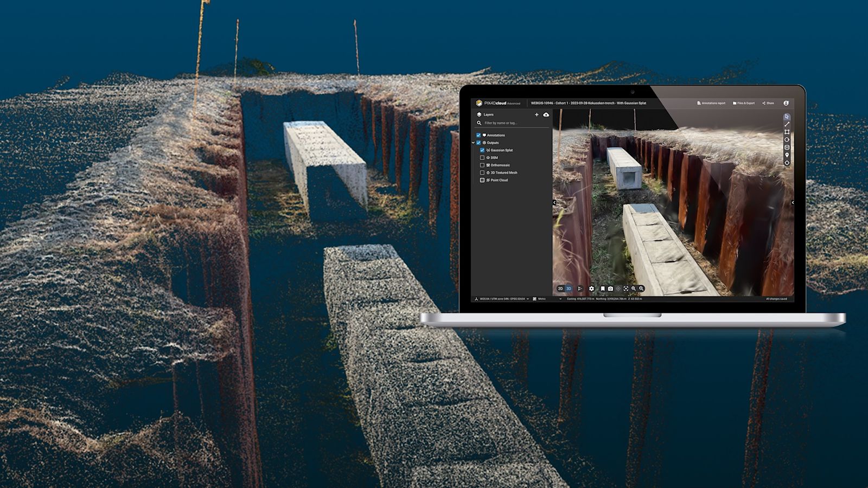Image resolution: width=868 pixels, height=488 pixels.
Task: Click Files & Export in the top bar
Action: [745, 102]
